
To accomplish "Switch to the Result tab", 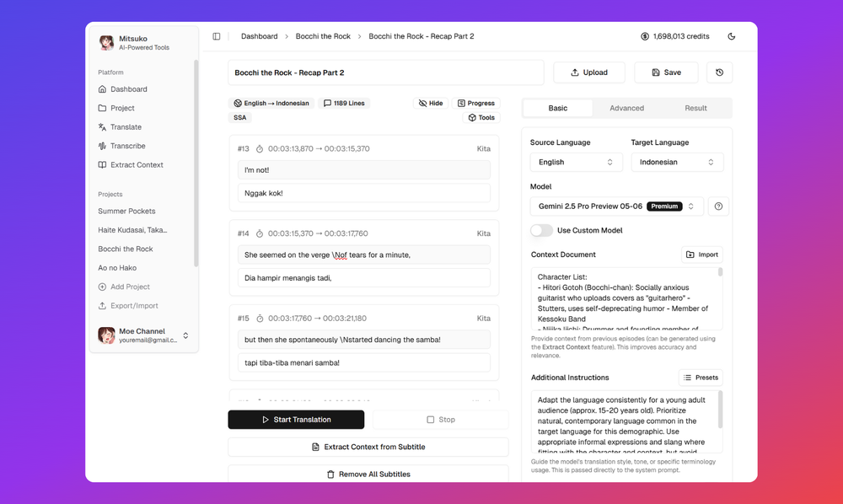I will click(695, 108).
